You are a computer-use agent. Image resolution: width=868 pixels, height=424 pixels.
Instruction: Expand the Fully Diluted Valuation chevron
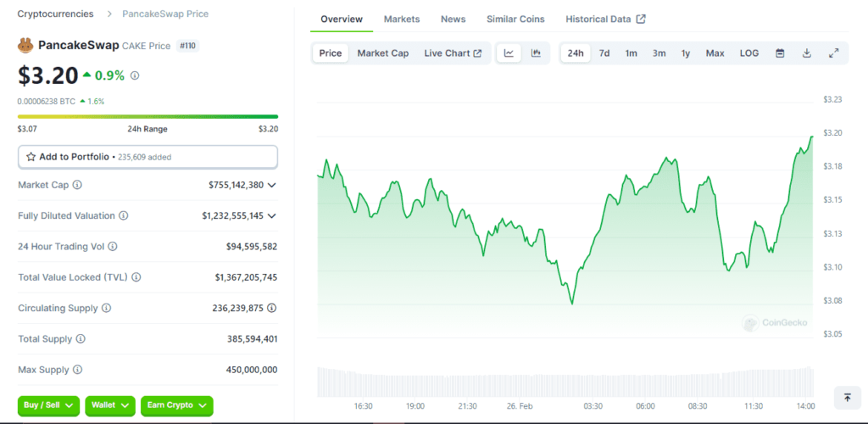pyautogui.click(x=272, y=215)
